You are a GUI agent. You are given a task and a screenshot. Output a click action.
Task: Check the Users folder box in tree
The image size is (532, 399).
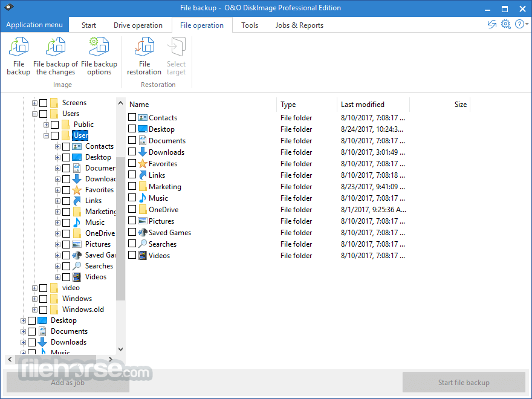43,114
